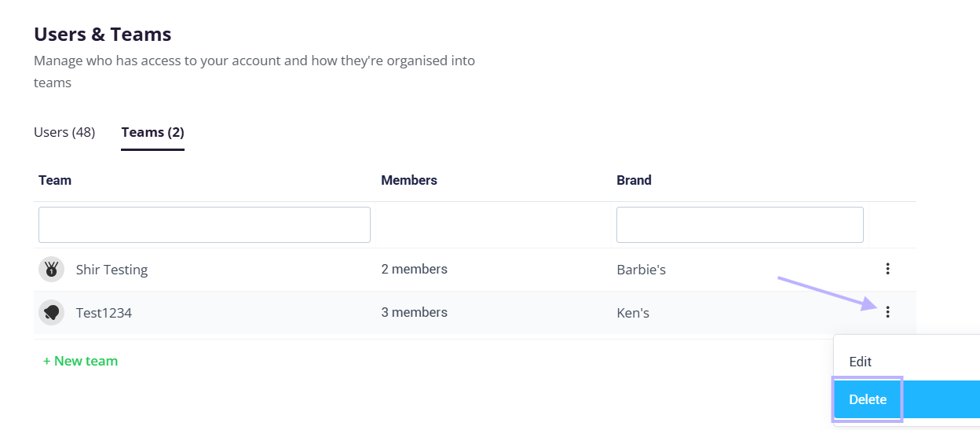Screen dimensions: 980x430
Task: Sort by the Brand column header
Action: [x=634, y=180]
